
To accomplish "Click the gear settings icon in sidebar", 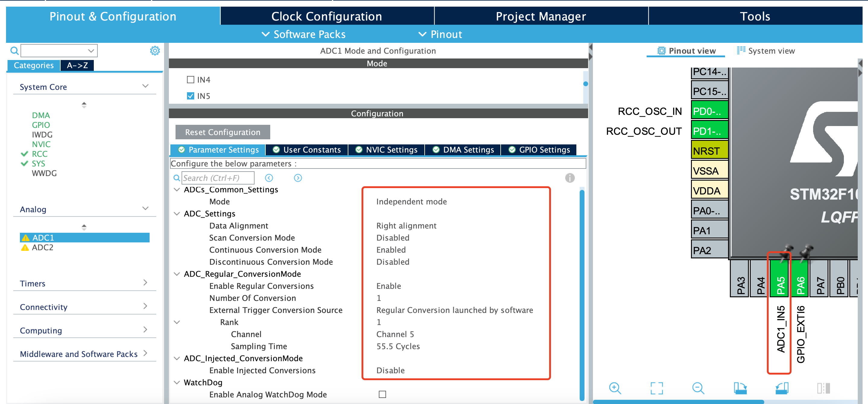I will pyautogui.click(x=155, y=51).
